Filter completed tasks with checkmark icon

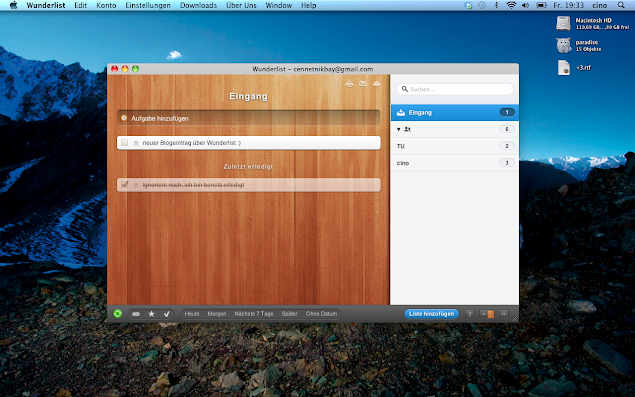[166, 314]
